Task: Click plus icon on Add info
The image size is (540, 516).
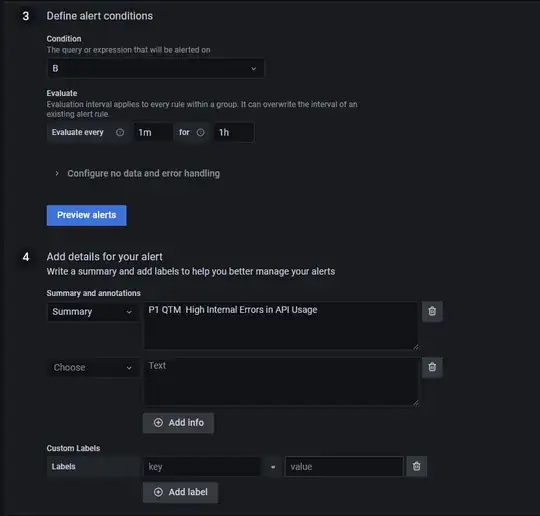Action: [x=158, y=423]
